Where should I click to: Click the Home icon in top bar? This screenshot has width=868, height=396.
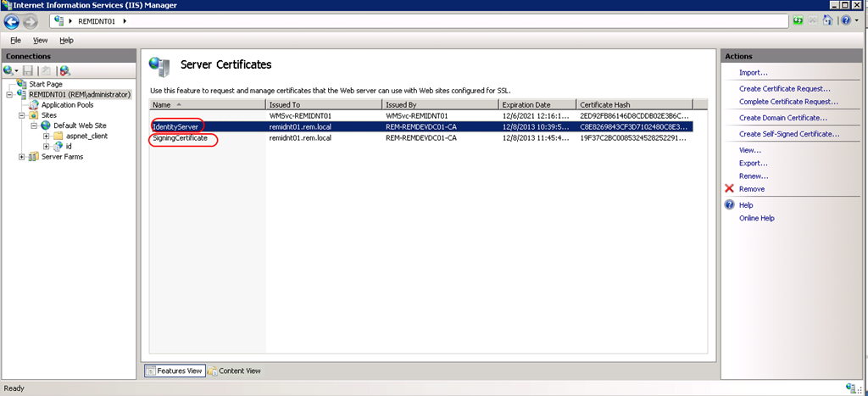pos(827,21)
